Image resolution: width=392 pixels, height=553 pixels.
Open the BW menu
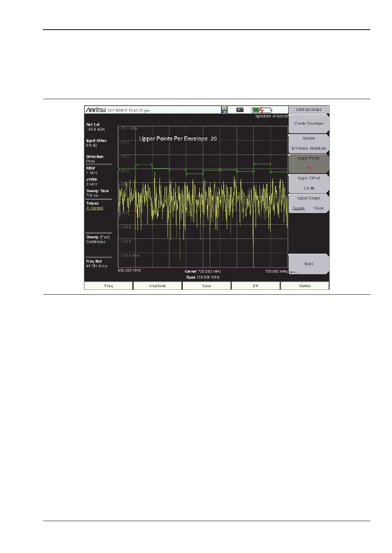(x=256, y=286)
